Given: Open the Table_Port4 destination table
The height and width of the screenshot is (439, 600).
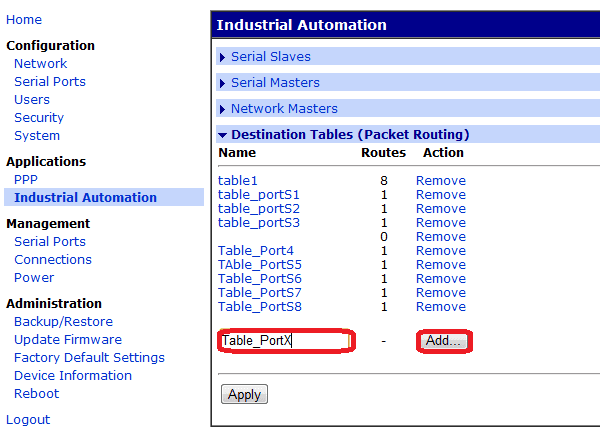Looking at the screenshot, I should point(256,251).
